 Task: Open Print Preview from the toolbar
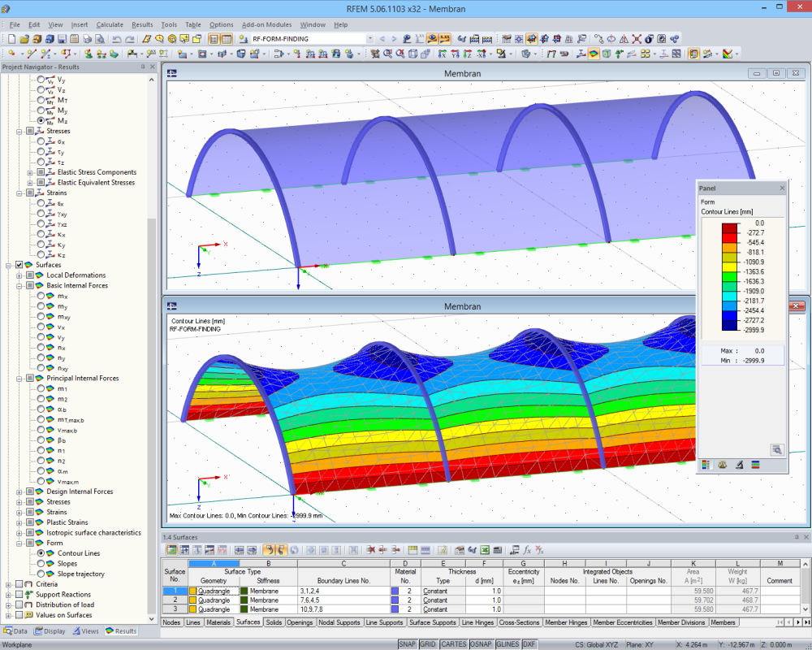point(98,37)
